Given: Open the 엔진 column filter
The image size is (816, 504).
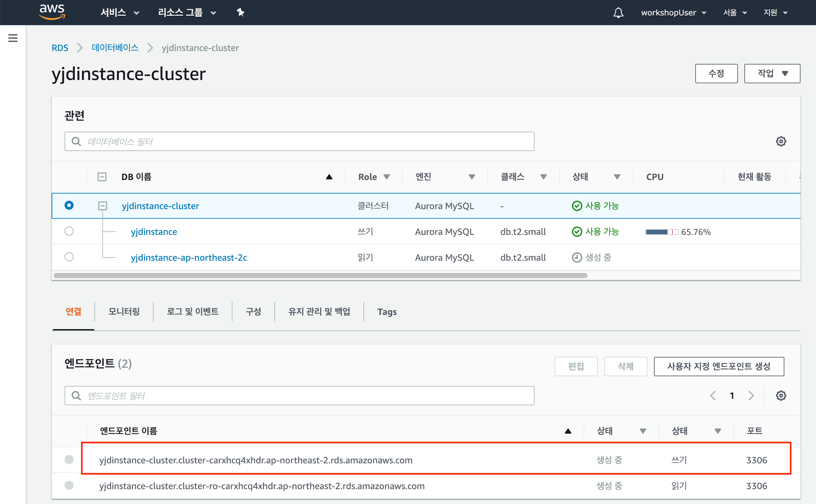Looking at the screenshot, I should (472, 177).
